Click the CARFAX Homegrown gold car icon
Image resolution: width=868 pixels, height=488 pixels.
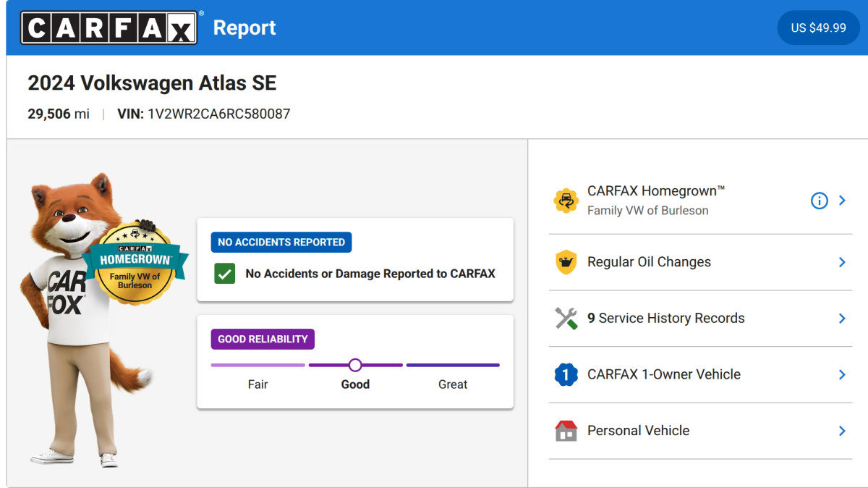tap(566, 201)
